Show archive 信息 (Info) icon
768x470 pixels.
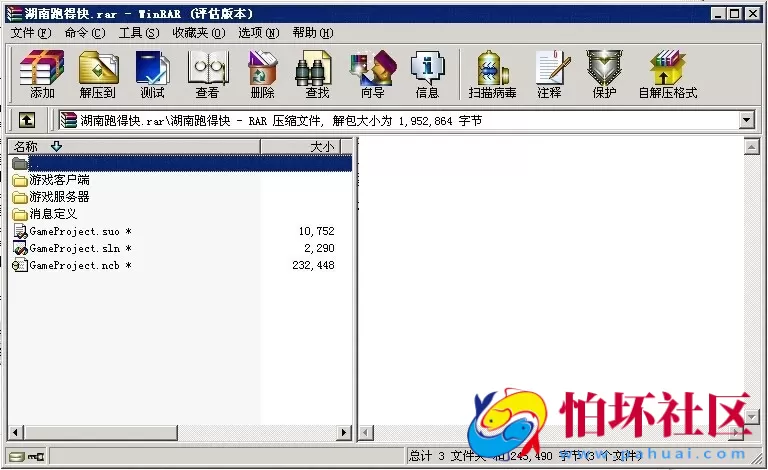pos(427,74)
